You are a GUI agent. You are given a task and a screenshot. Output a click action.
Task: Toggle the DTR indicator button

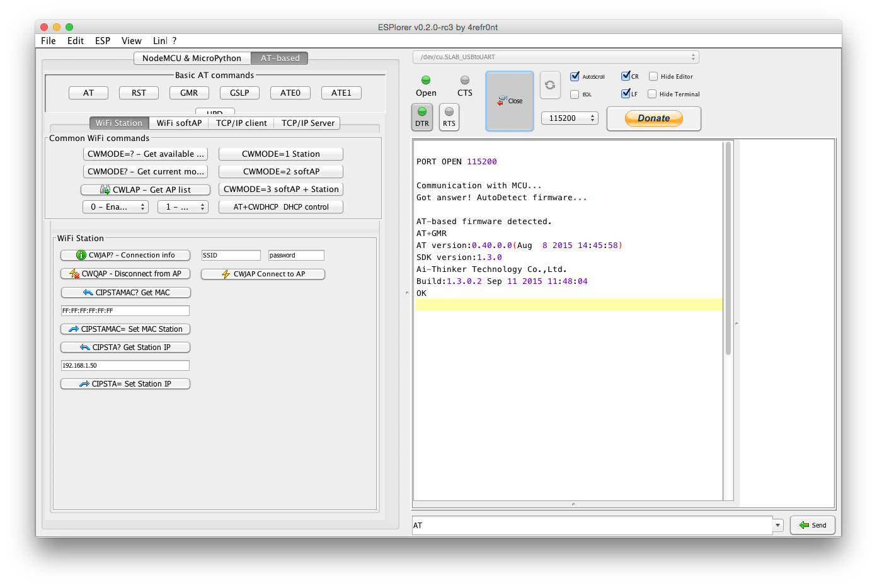[422, 117]
